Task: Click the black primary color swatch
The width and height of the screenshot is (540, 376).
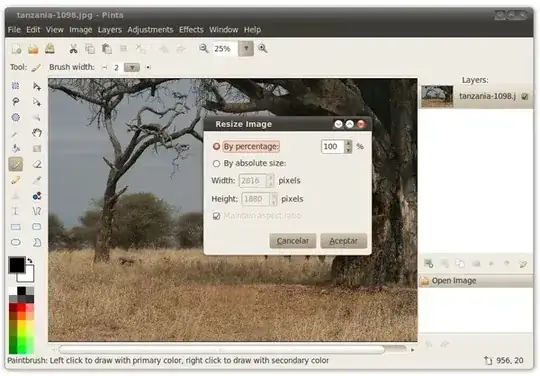Action: pyautogui.click(x=17, y=264)
